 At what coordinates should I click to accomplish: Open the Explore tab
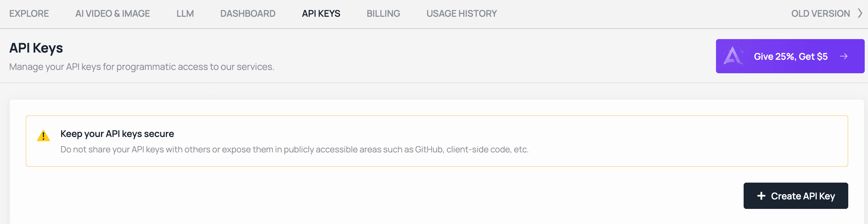(29, 13)
